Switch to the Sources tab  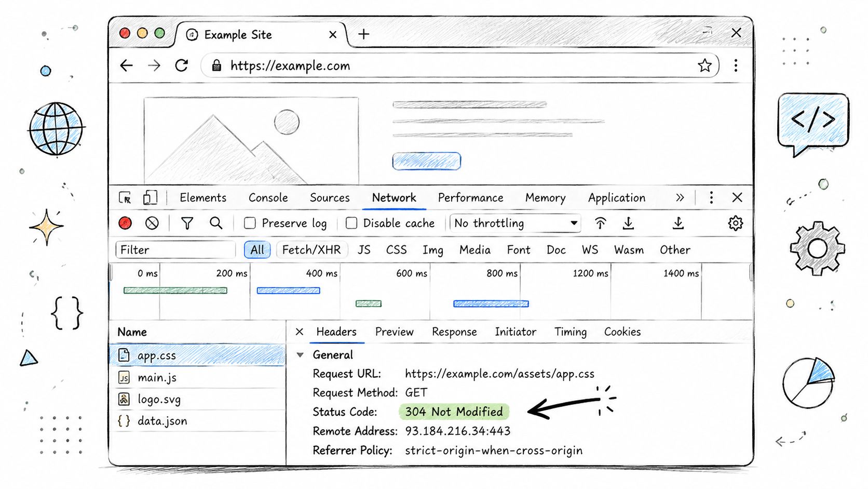330,198
